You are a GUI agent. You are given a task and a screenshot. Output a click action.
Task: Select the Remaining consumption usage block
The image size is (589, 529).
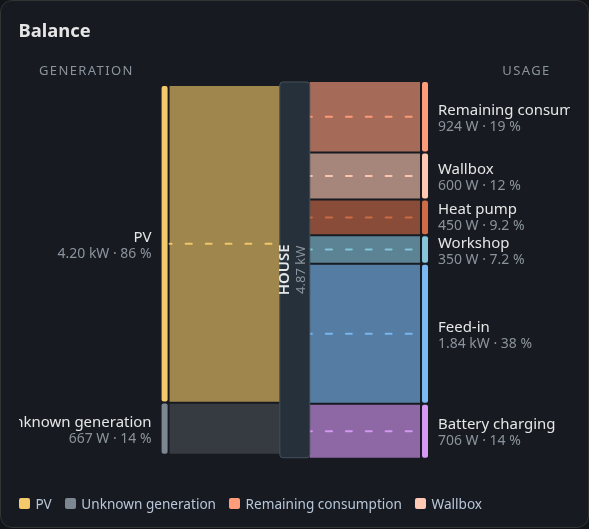point(365,117)
